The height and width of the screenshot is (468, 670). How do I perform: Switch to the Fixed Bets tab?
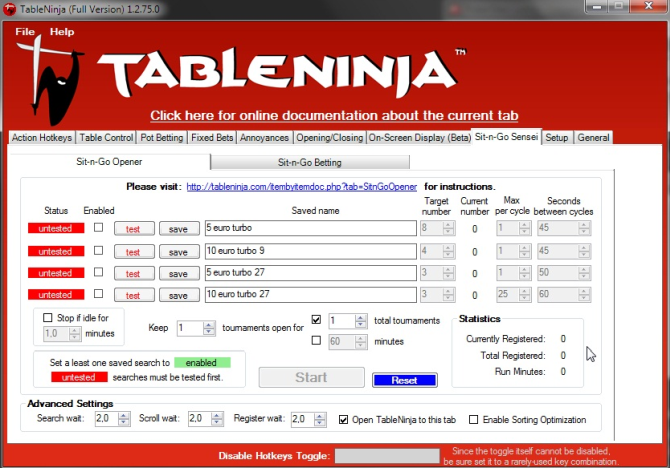212,138
